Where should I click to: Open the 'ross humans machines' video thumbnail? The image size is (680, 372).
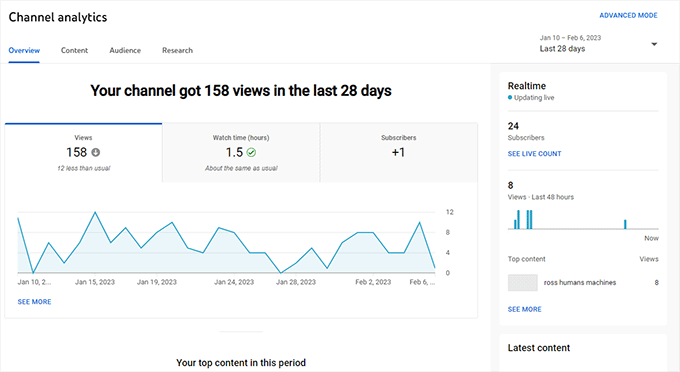point(523,282)
